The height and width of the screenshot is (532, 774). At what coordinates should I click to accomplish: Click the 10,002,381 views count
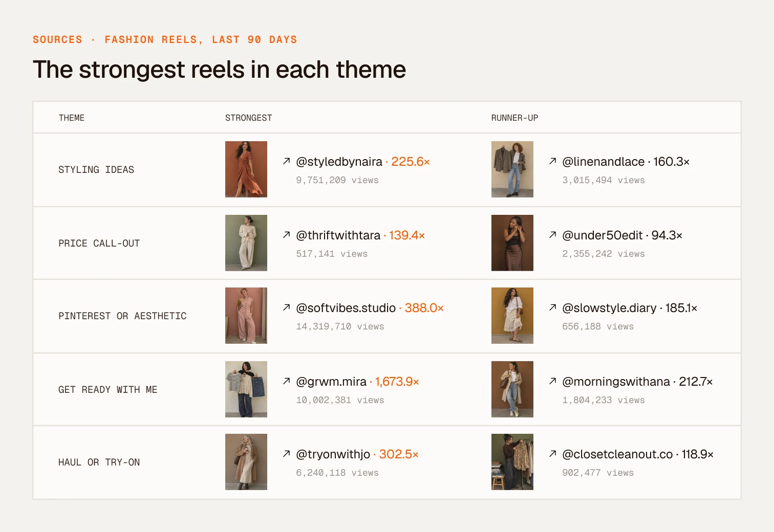coord(340,400)
